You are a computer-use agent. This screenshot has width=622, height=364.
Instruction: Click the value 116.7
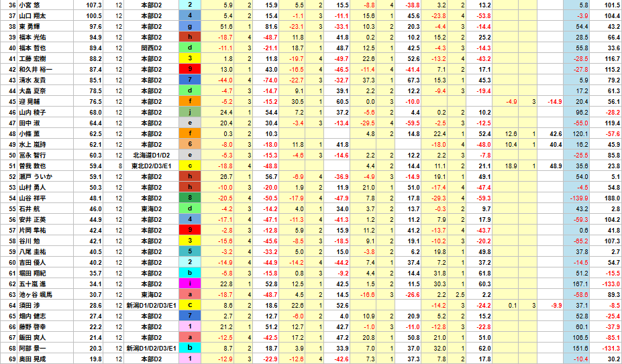(613, 59)
